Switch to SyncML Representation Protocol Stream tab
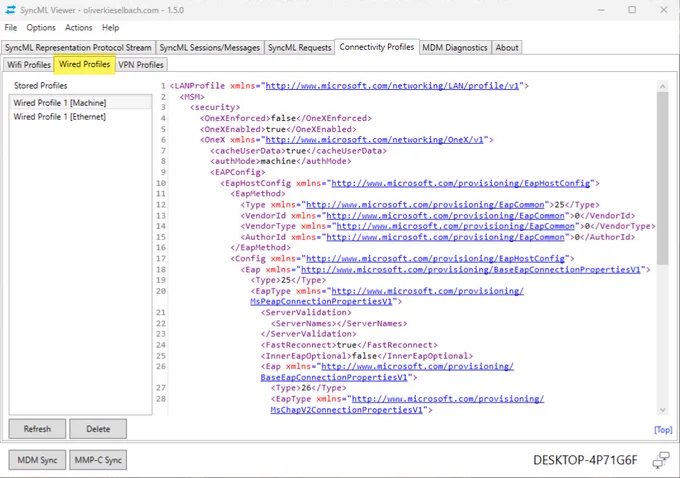680x478 pixels. [78, 48]
